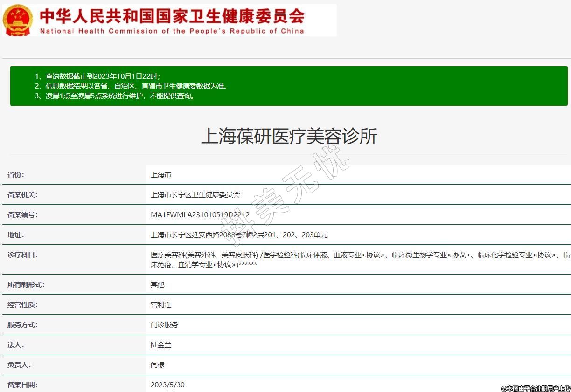Click the 备案日期 value 2023/5/30
This screenshot has width=571, height=392.
coord(167,385)
